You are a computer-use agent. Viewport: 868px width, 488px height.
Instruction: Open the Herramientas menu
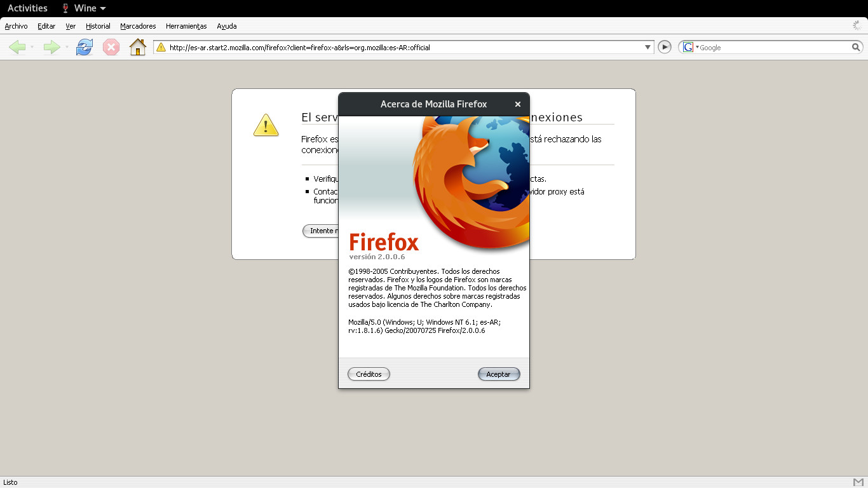tap(186, 26)
